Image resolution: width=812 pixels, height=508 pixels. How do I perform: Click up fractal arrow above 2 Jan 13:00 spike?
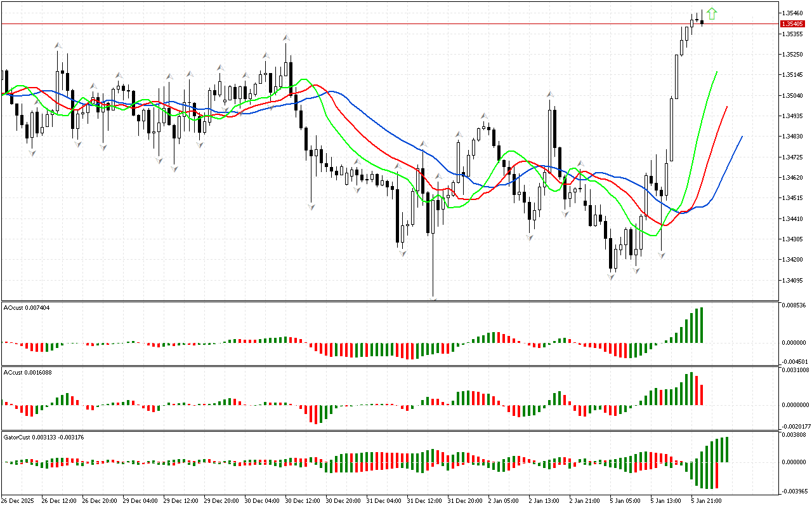(551, 94)
